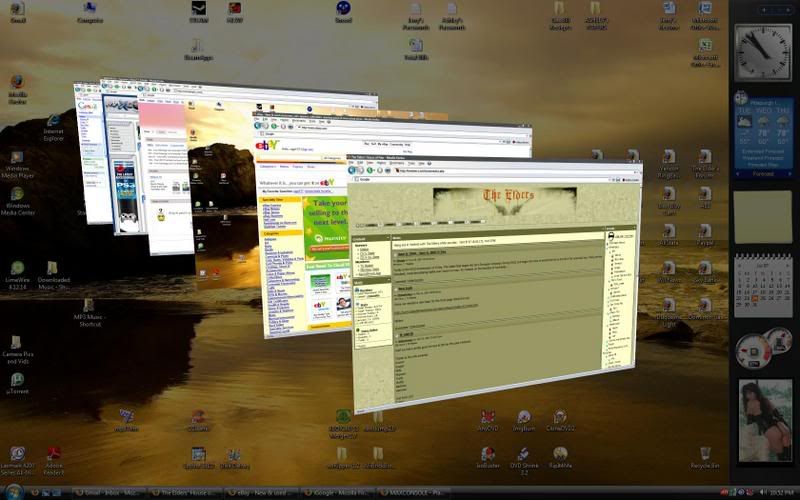Click the weather gadget right arrow
This screenshot has width=800, height=500.
(789, 174)
